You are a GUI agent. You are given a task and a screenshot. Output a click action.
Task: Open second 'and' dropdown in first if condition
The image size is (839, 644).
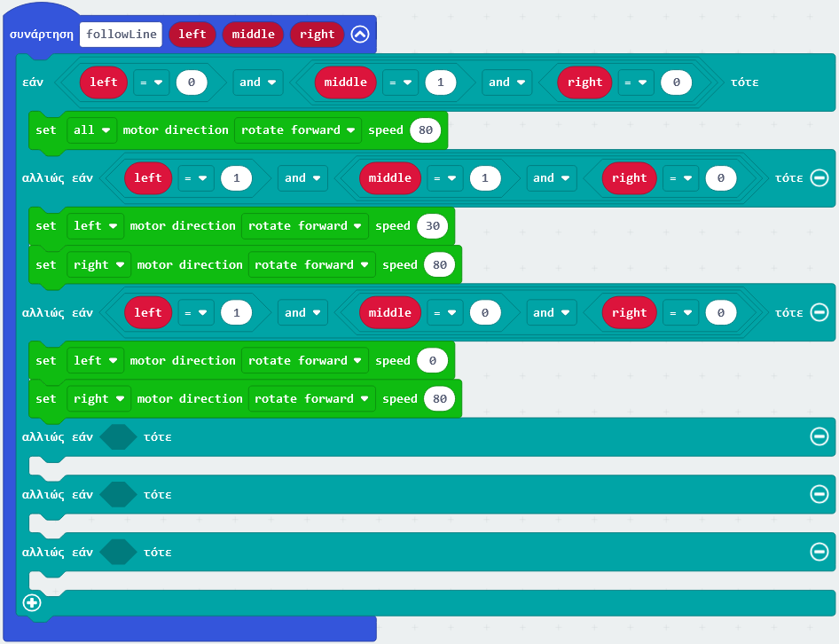[506, 82]
